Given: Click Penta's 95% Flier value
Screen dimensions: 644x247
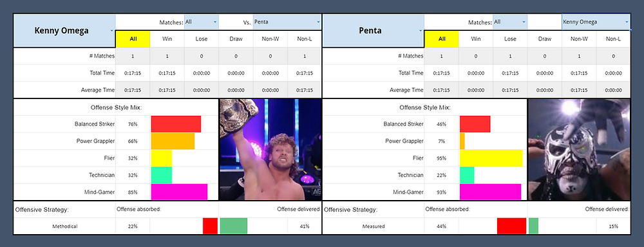Looking at the screenshot, I should click(x=441, y=158).
